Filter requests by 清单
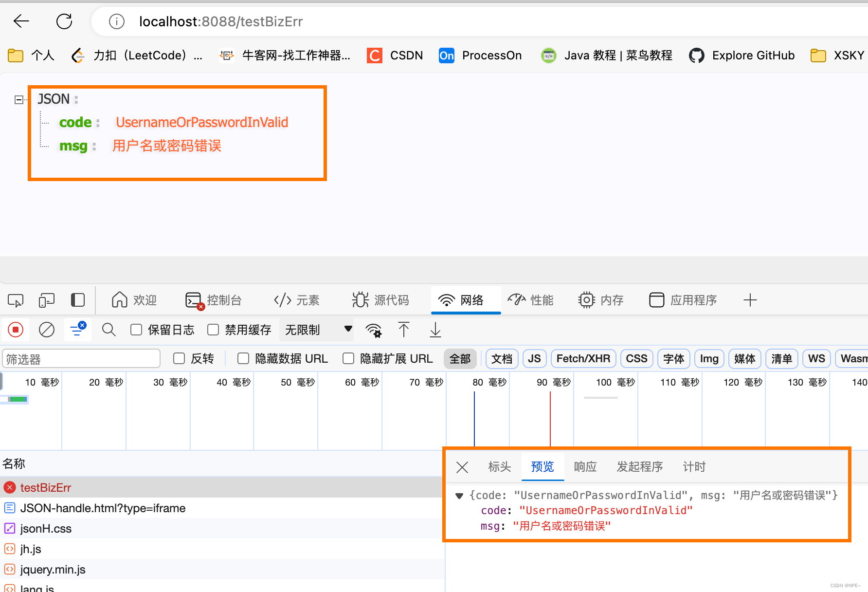 (781, 359)
